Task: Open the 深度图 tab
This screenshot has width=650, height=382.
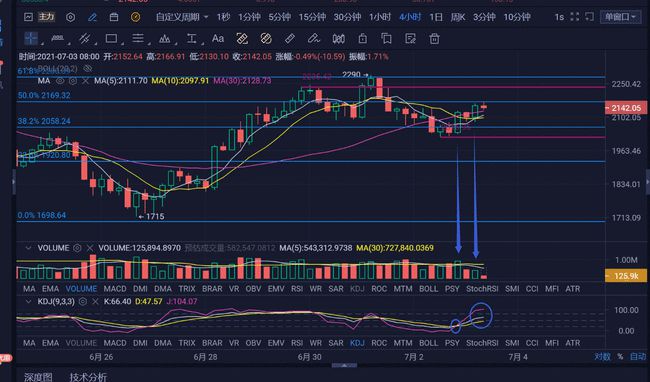Action: click(x=38, y=377)
